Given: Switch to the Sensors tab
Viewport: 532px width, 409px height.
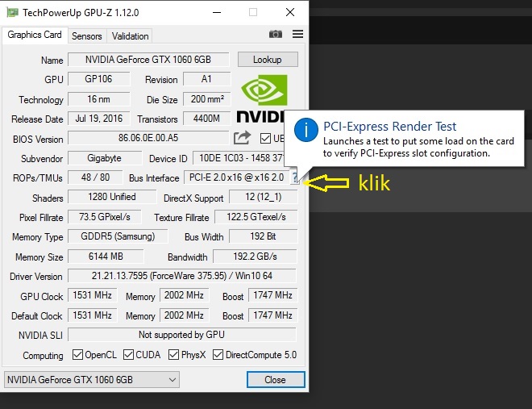Looking at the screenshot, I should click(87, 36).
